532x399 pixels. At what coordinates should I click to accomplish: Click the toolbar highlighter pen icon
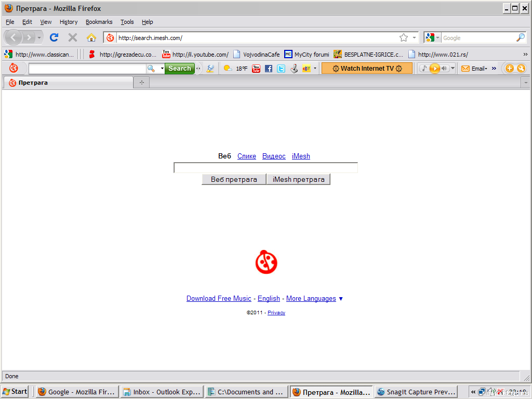(210, 69)
